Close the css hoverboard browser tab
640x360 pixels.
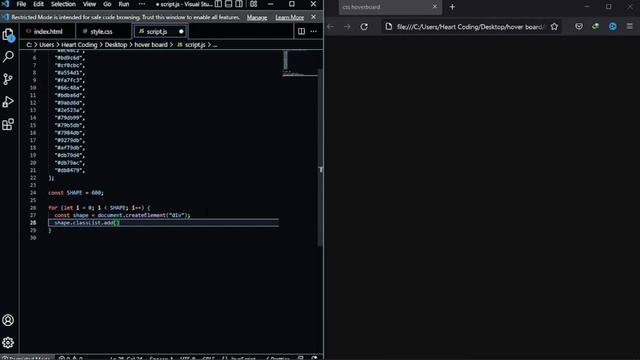point(434,7)
